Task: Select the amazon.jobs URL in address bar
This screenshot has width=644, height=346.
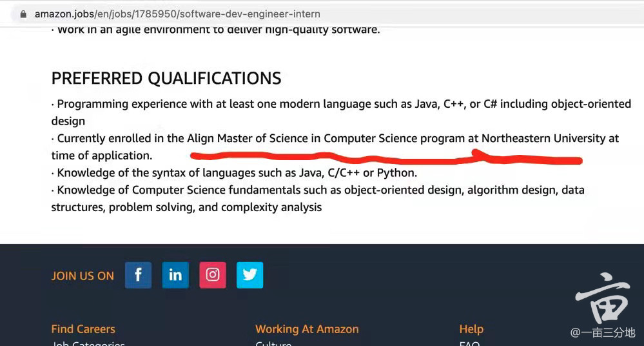Action: (177, 14)
